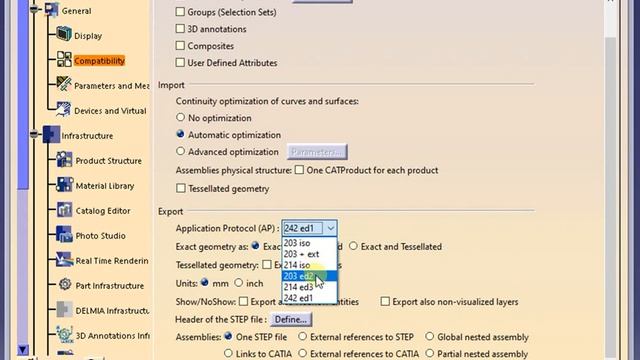This screenshot has height=360, width=640.
Task: Select Photo Studio tree label
Action: point(100,236)
